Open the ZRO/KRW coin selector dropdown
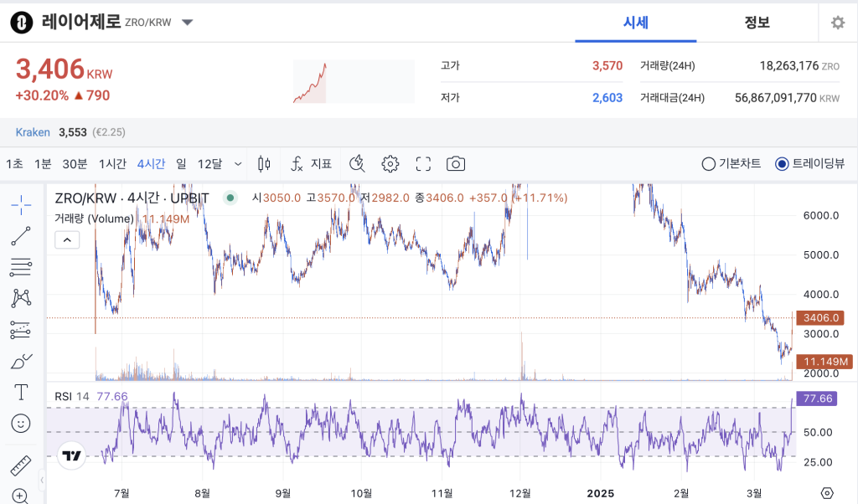The height and width of the screenshot is (504, 858). click(186, 23)
